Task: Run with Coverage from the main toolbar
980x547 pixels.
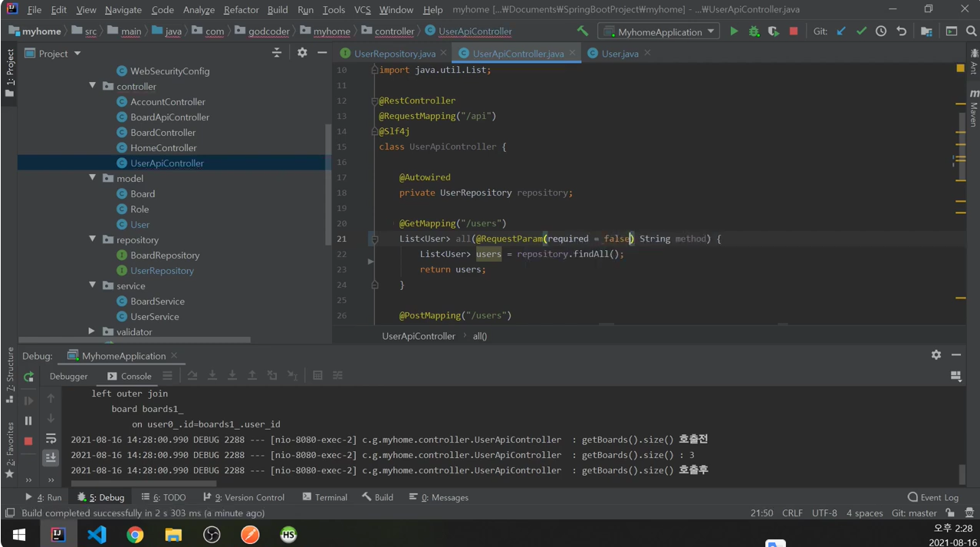Action: pos(773,31)
